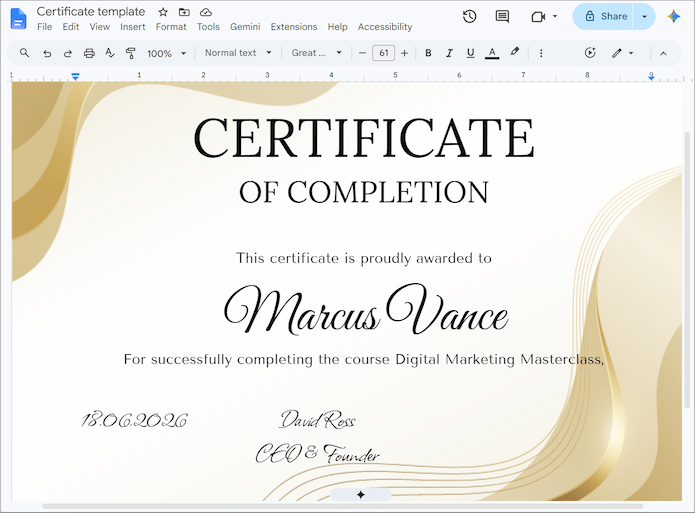Viewport: 695px width, 513px height.
Task: Activate the paint format tool
Action: [x=130, y=54]
